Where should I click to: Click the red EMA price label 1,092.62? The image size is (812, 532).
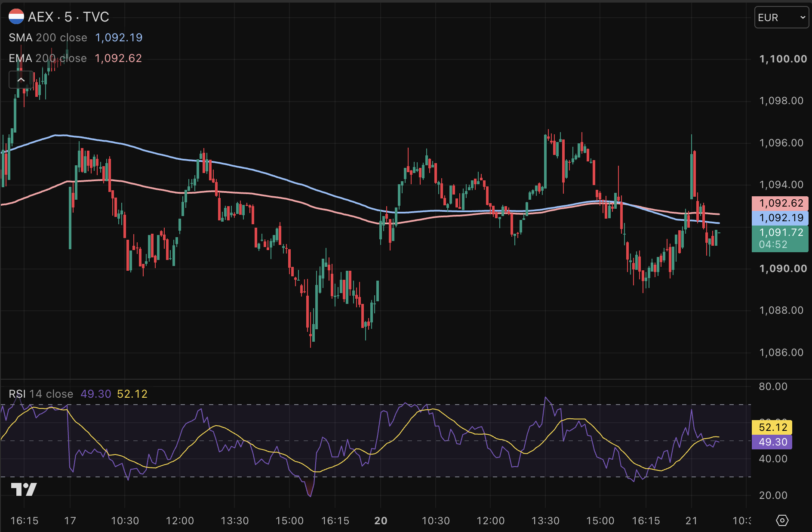click(780, 203)
